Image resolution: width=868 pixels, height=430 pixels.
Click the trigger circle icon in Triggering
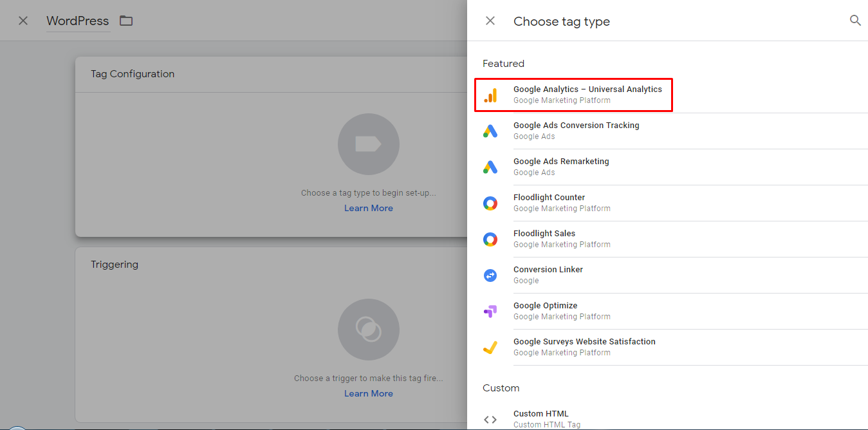click(369, 330)
